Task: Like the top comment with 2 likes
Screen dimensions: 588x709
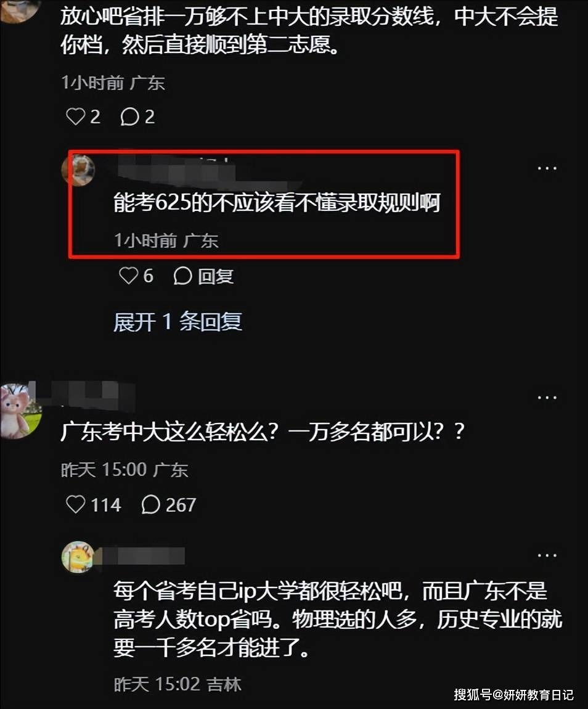Action: [x=75, y=117]
